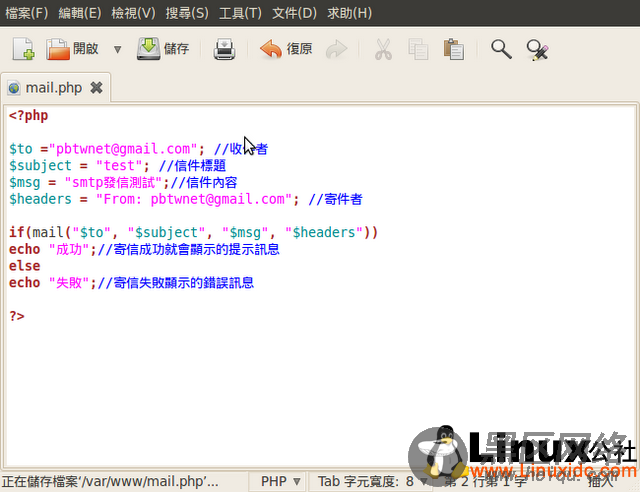The width and height of the screenshot is (640, 492).
Task: Open the 搜尋(S) menu
Action: tap(187, 13)
